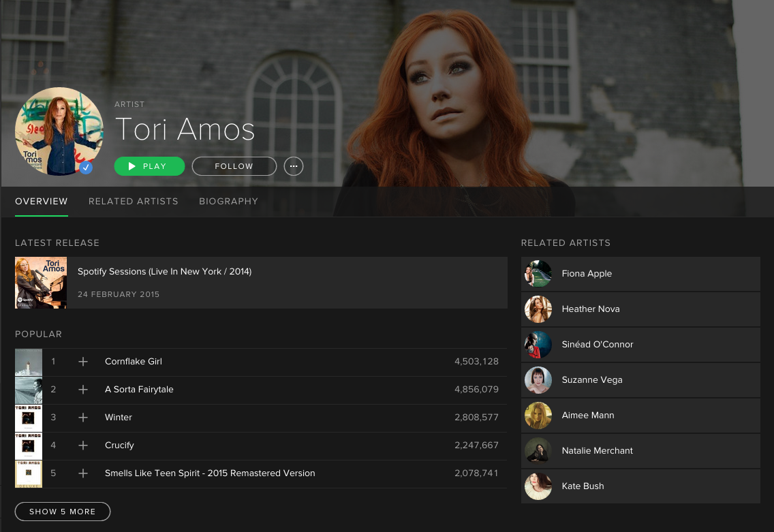Click Fiona Apple's round avatar
774x532 pixels.
(x=538, y=274)
